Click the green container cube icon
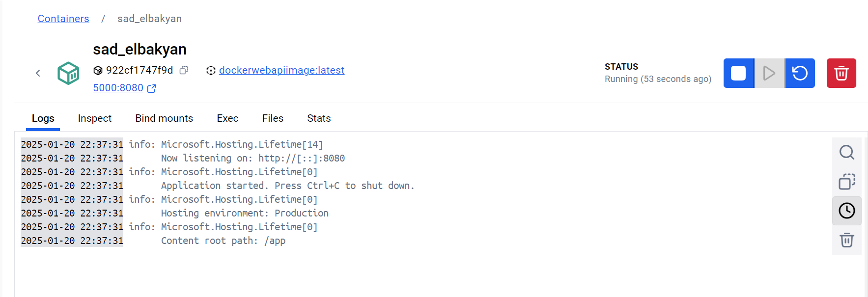 [68, 73]
